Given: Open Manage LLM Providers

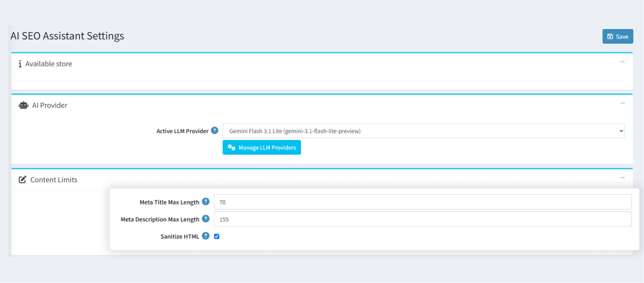Looking at the screenshot, I should (262, 147).
